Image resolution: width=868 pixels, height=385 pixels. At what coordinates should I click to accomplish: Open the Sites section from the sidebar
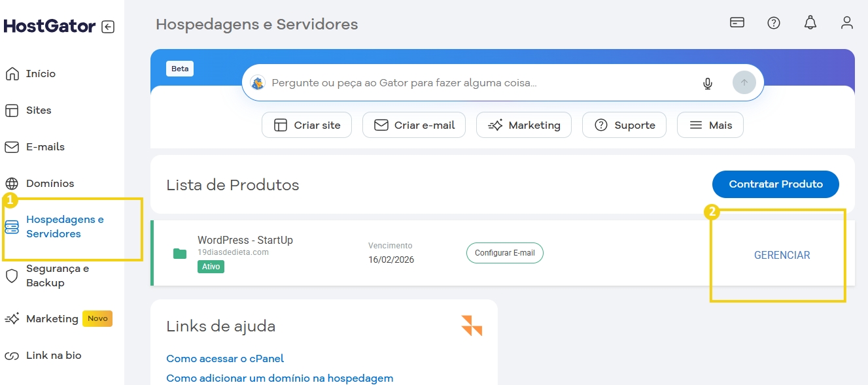(x=39, y=110)
